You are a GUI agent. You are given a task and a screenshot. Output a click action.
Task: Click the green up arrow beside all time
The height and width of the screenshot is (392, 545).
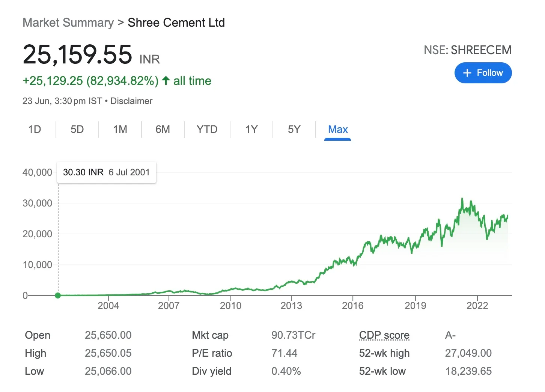coord(166,80)
